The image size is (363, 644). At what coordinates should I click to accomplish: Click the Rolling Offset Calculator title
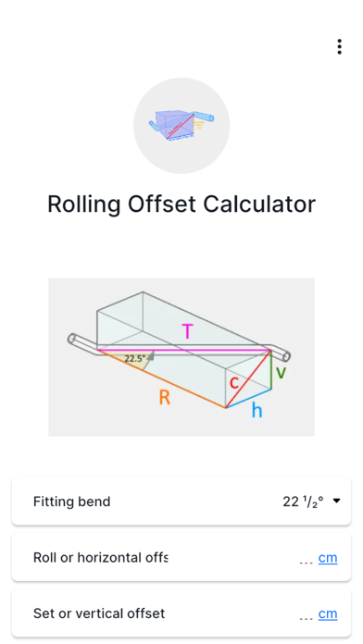pyautogui.click(x=181, y=204)
